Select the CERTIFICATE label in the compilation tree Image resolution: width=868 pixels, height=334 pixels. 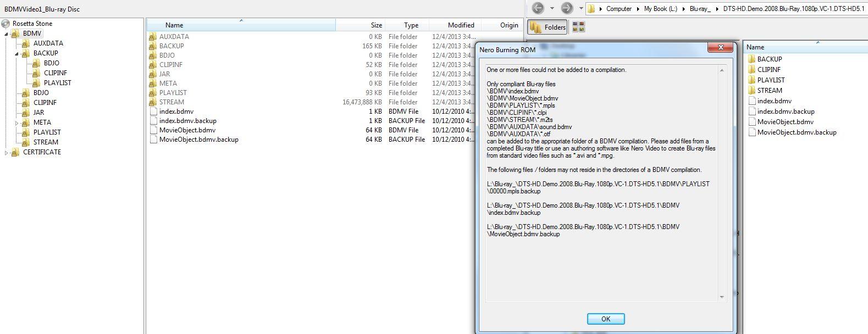pyautogui.click(x=42, y=152)
